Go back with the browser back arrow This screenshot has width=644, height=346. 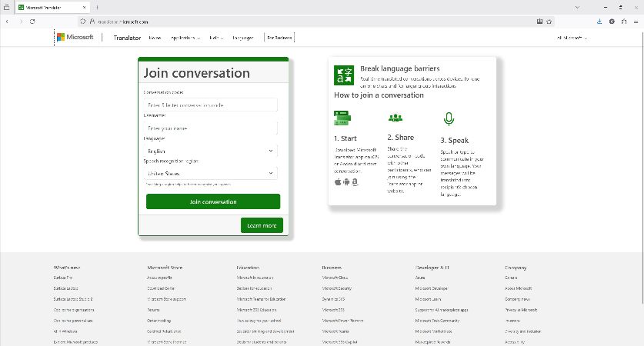[7, 22]
